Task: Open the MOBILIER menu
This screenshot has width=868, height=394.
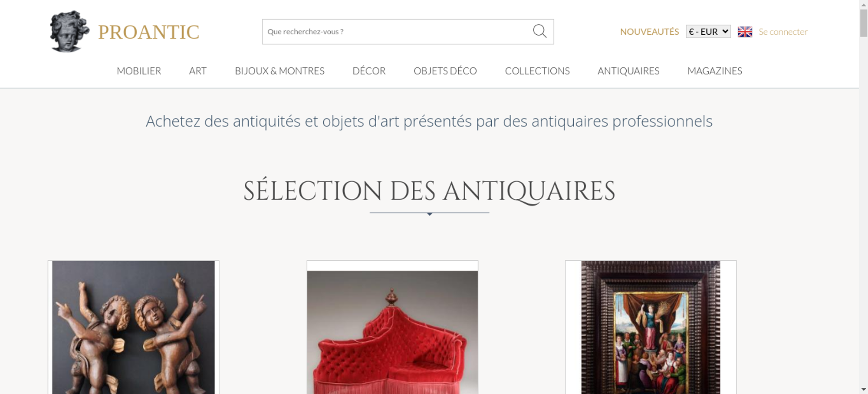Action: point(139,71)
